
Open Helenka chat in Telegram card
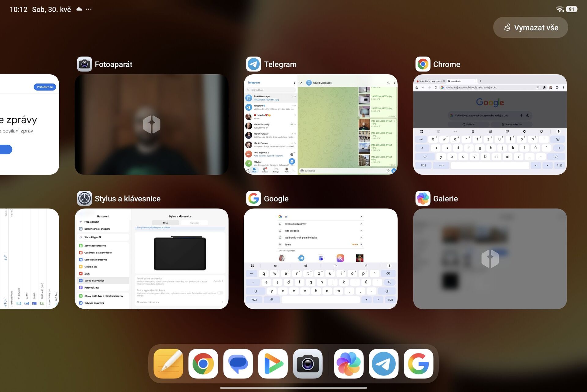(271, 116)
